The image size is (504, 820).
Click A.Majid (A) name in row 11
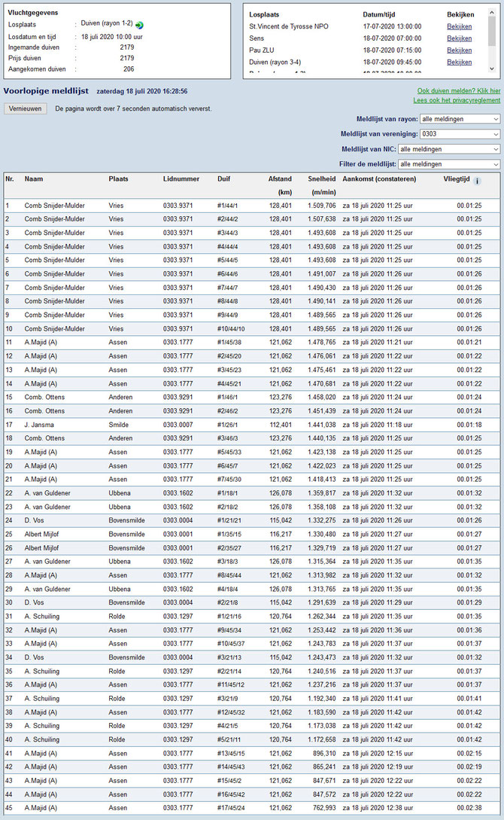click(x=41, y=343)
